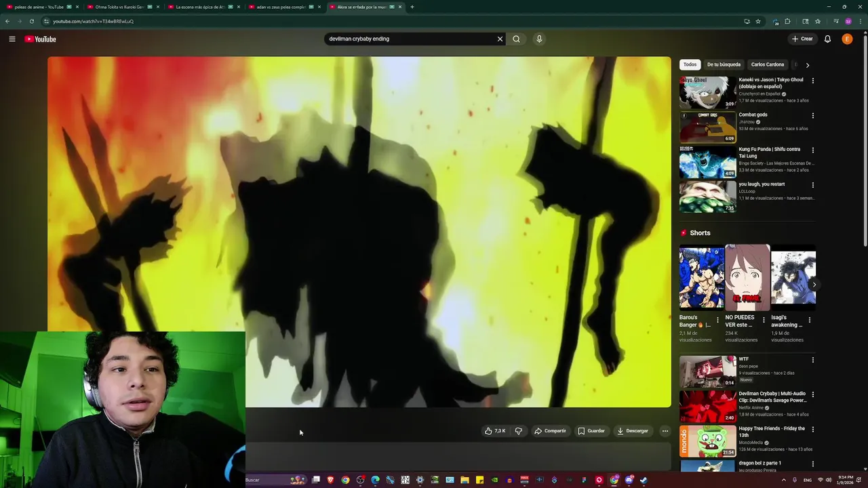Viewport: 868px width, 488px height.
Task: Open options for NO PUEDES VER este short
Action: pyautogui.click(x=764, y=320)
